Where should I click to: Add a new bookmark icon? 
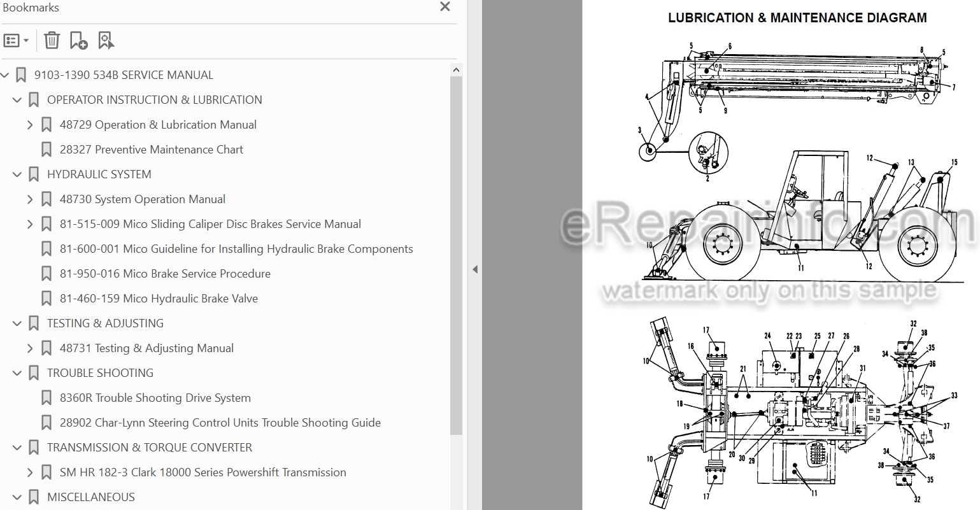click(x=79, y=41)
